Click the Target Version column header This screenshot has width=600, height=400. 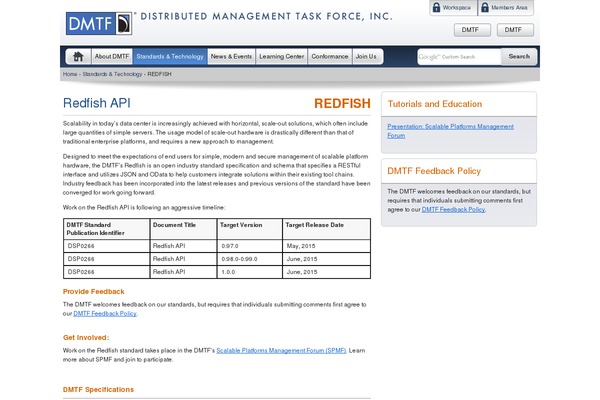point(249,229)
